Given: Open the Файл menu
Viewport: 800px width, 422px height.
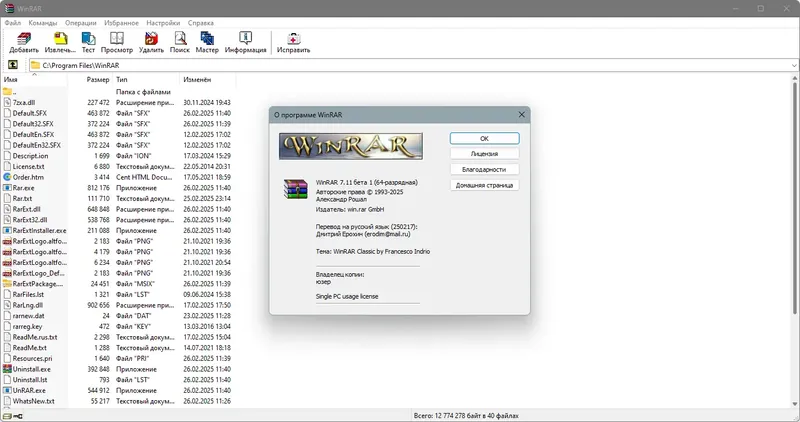Looking at the screenshot, I should (x=13, y=23).
